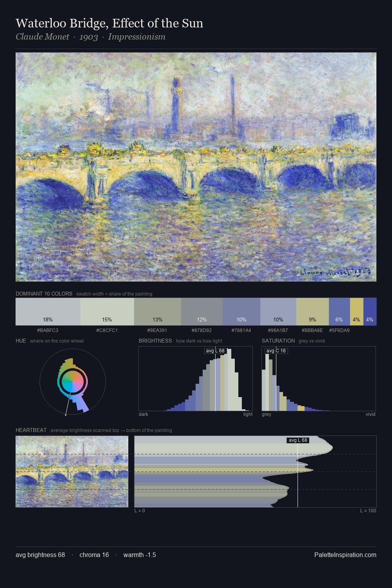This screenshot has height=588, width=392.
Task: Click the title Waterloo Bridge, Effect of the Sun
Action: pos(109,23)
